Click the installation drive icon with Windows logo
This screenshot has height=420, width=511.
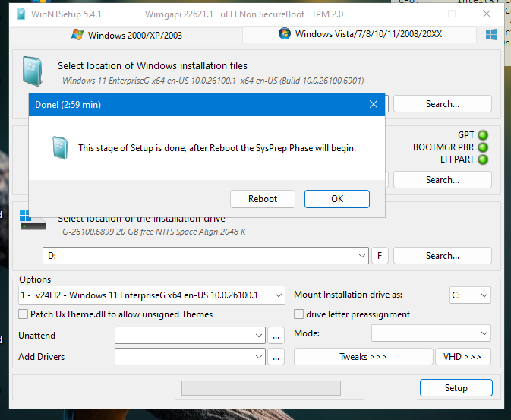[33, 220]
